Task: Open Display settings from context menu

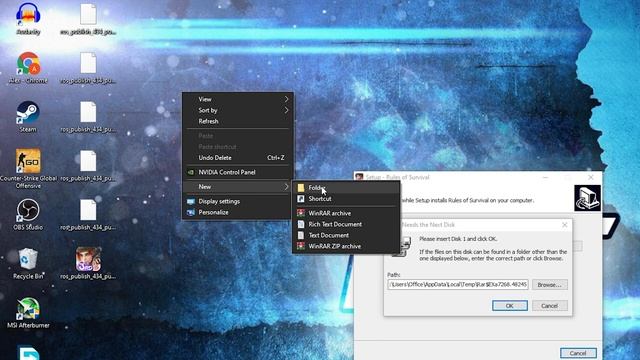Action: [238, 201]
